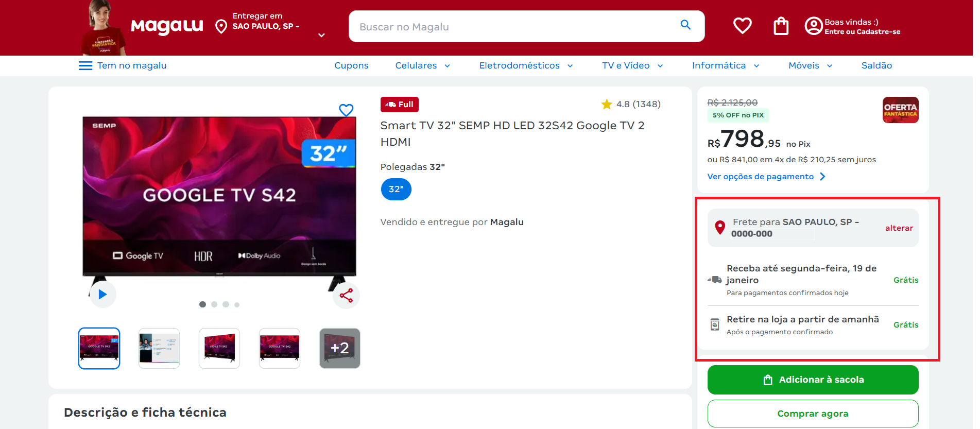Select the 32" size option
Screen dimensions: 980x429
[396, 189]
